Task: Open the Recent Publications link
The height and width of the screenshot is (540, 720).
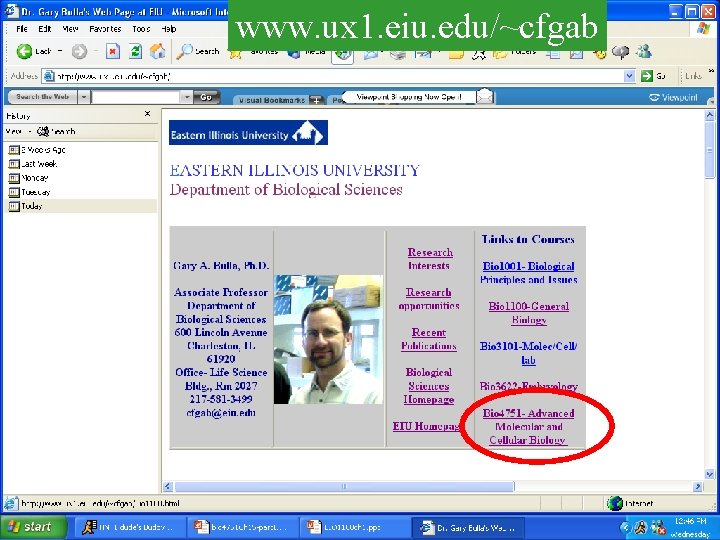Action: point(429,339)
